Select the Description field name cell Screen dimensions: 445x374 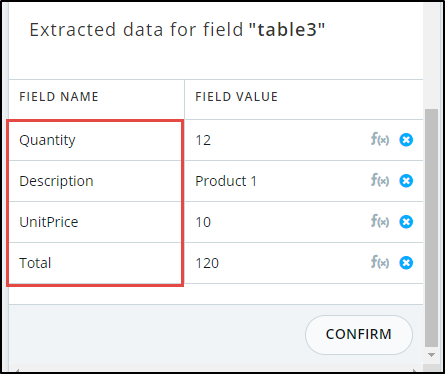click(95, 181)
